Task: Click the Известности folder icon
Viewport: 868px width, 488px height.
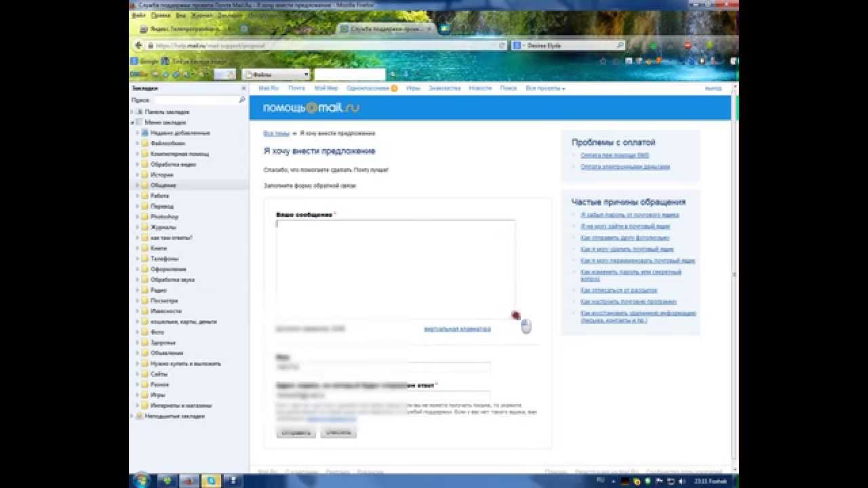Action: click(x=144, y=311)
